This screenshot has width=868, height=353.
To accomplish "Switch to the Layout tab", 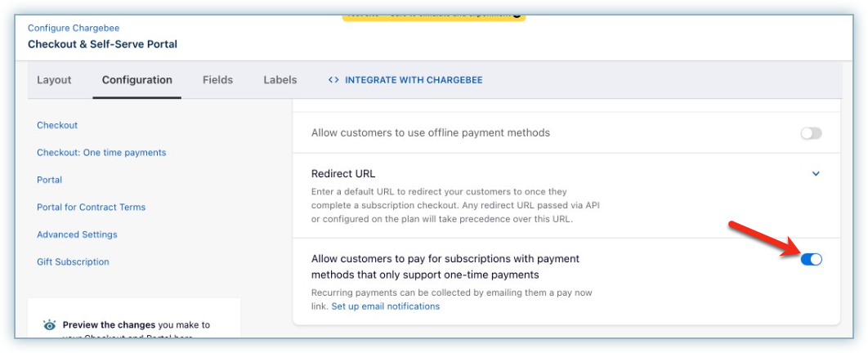I will tap(54, 80).
